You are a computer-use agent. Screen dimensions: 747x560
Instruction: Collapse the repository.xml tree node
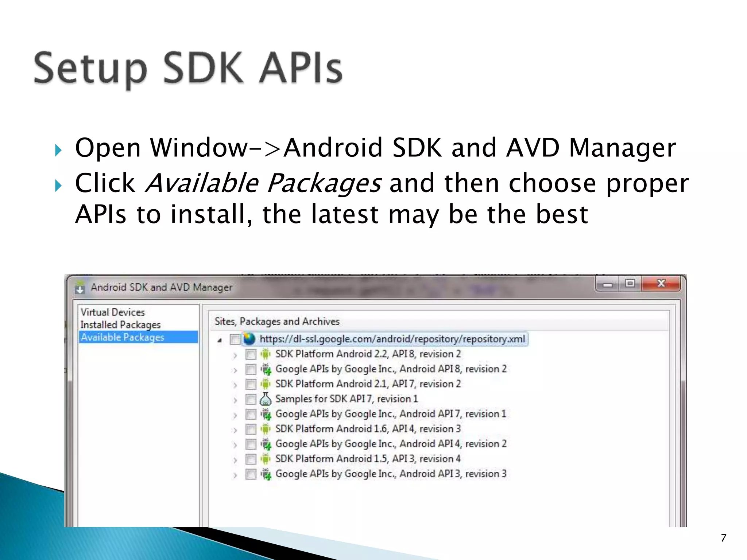point(220,340)
